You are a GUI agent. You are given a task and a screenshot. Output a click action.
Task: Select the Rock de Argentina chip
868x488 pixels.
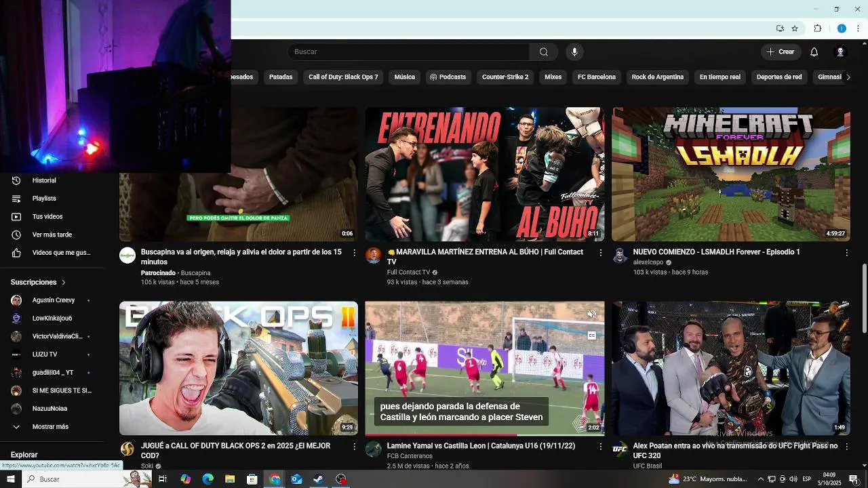tap(658, 77)
